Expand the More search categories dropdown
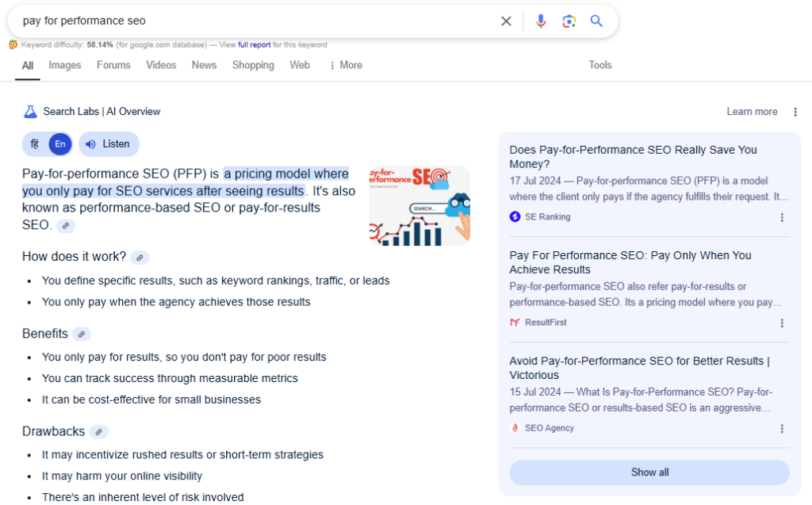Viewport: 812px width, 505px height. click(x=345, y=65)
